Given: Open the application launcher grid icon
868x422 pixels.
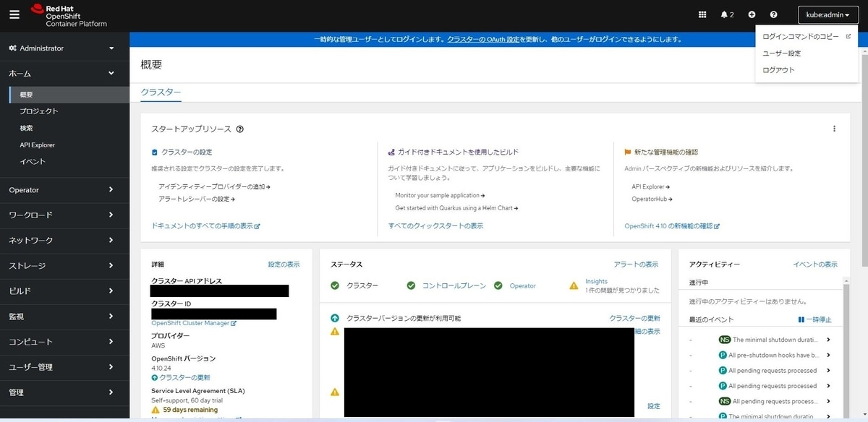Looking at the screenshot, I should tap(702, 14).
